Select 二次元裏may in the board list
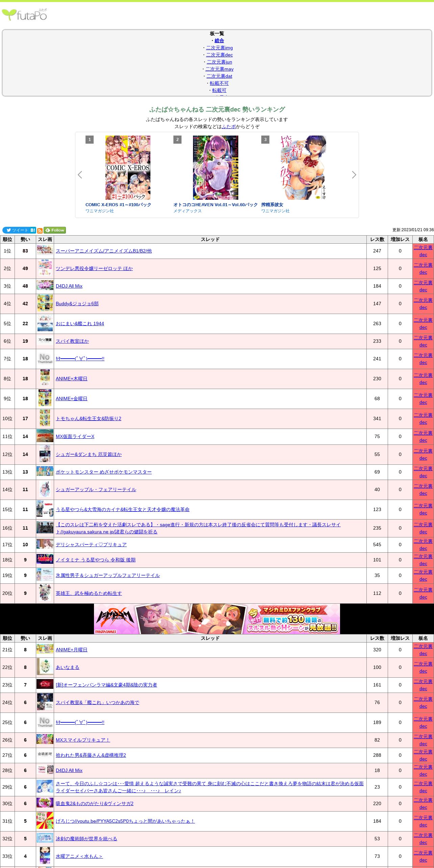 (x=219, y=69)
